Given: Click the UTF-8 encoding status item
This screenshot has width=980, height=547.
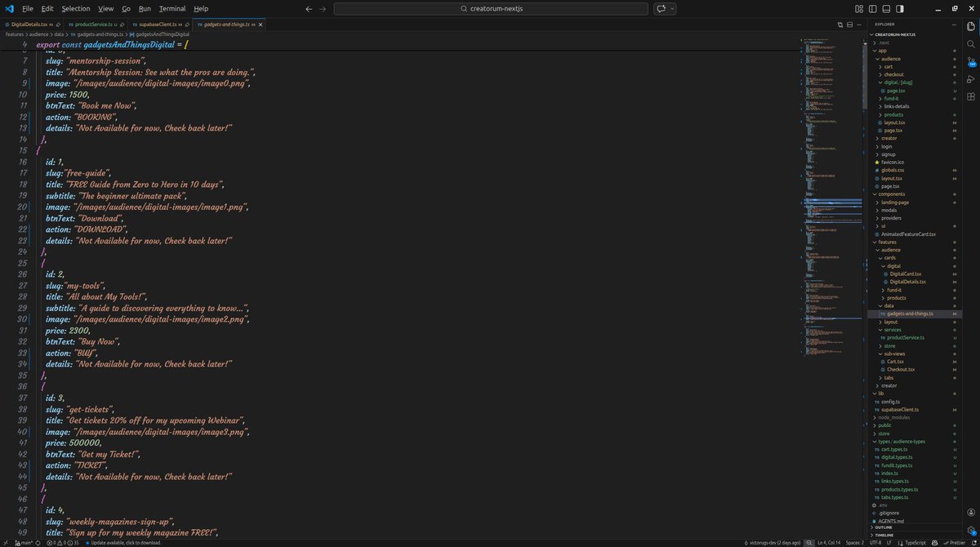Looking at the screenshot, I should click(875, 542).
